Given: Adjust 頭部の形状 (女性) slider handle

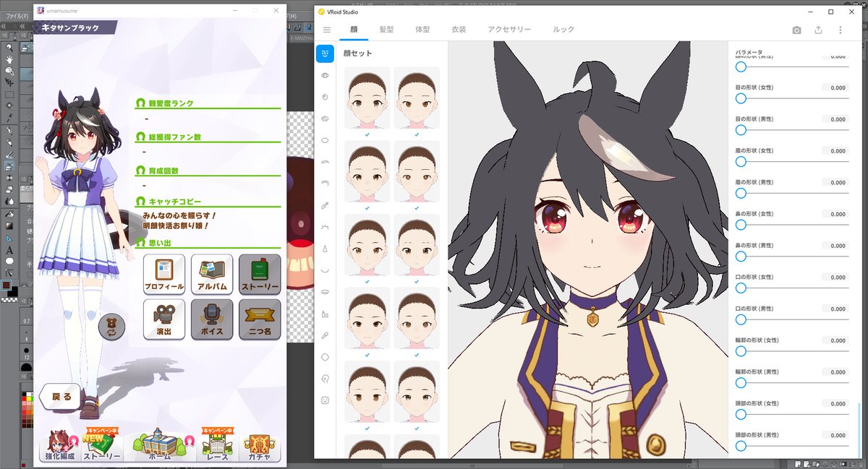Looking at the screenshot, I should (741, 414).
